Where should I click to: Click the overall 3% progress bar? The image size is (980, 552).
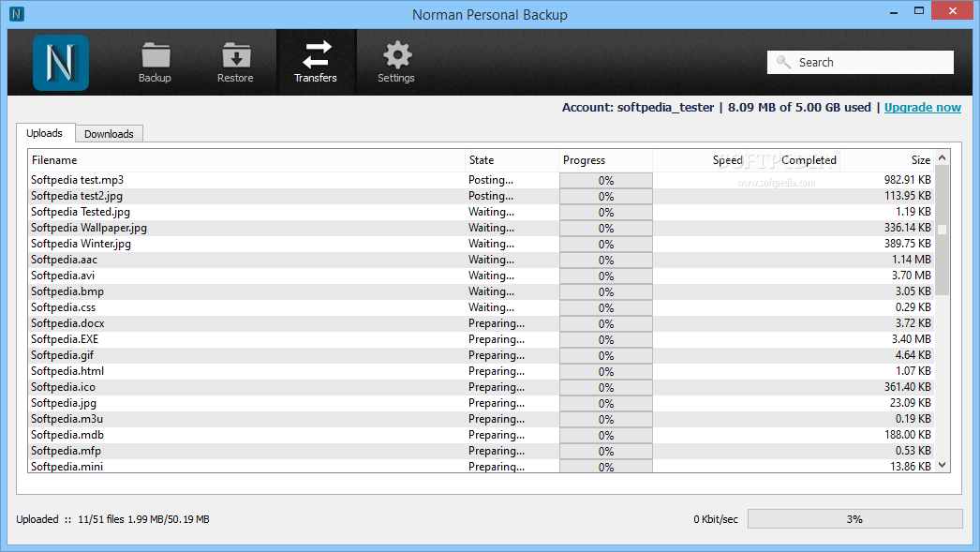tap(855, 519)
